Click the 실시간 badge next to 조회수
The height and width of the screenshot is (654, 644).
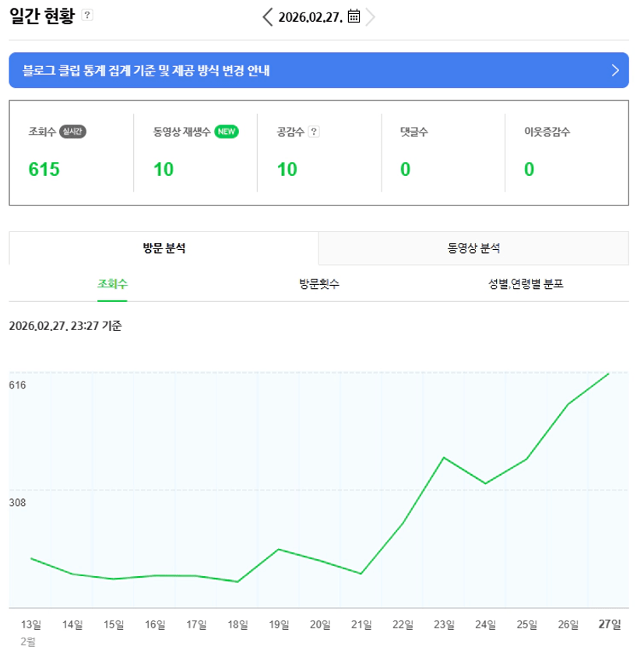pyautogui.click(x=72, y=132)
